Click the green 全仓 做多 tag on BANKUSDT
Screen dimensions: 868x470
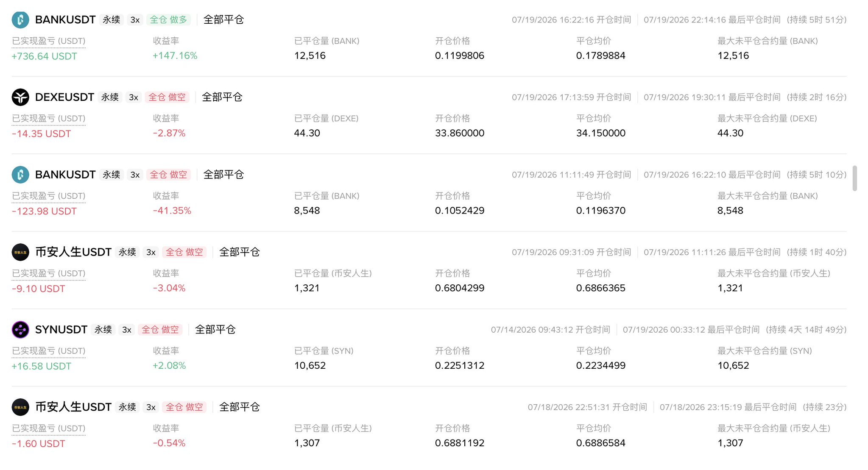point(168,20)
